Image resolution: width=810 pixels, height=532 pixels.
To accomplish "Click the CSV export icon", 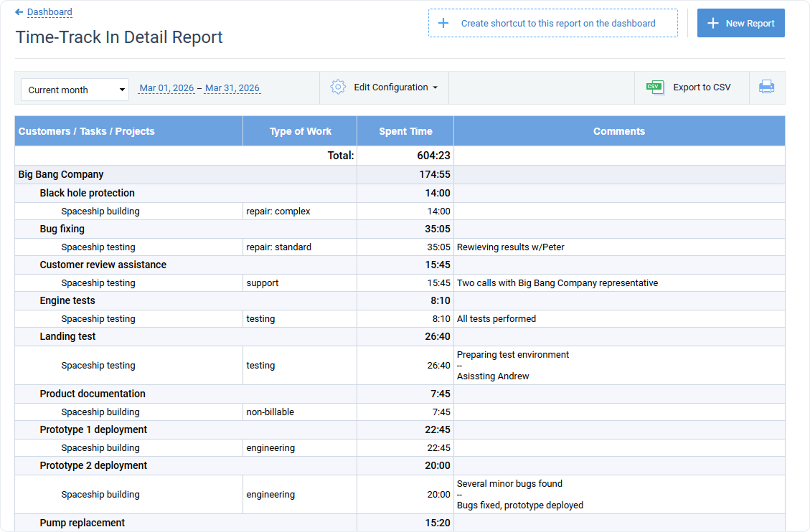I will tap(654, 87).
